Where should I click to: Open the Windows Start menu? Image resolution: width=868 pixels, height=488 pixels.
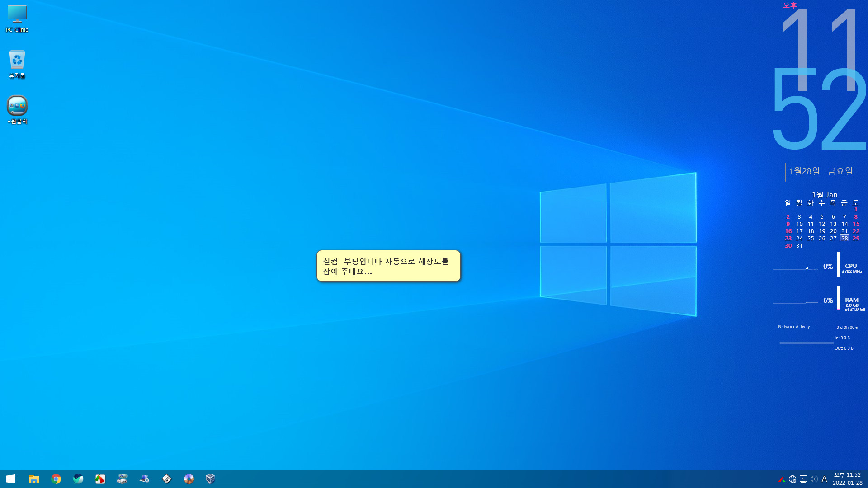[x=11, y=479]
